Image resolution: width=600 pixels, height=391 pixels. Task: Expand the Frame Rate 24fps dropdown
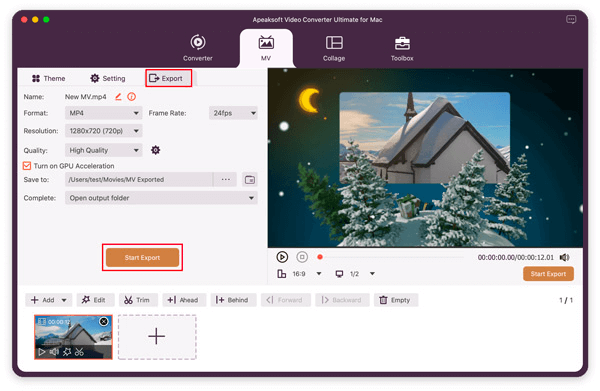point(233,113)
